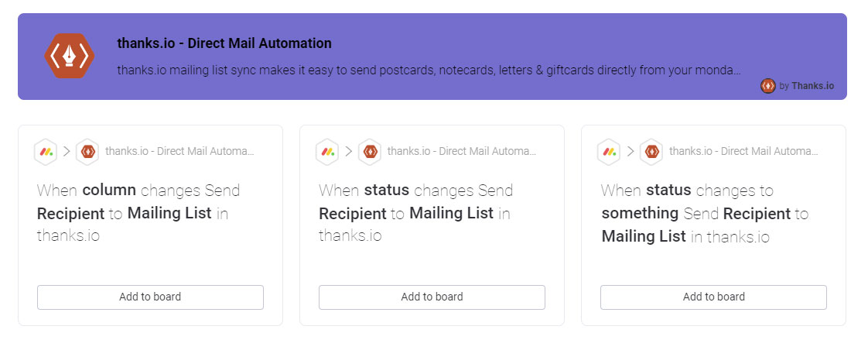The height and width of the screenshot is (340, 868).
Task: Click the banner description text about mailing list sync
Action: [x=429, y=70]
